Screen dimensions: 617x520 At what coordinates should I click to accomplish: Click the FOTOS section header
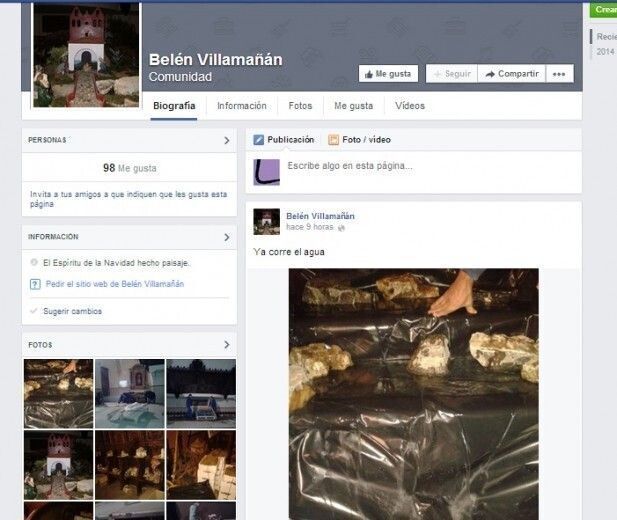point(40,345)
